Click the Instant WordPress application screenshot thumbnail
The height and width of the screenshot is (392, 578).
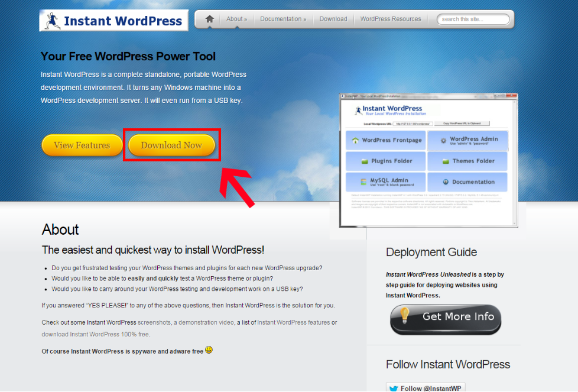point(428,160)
